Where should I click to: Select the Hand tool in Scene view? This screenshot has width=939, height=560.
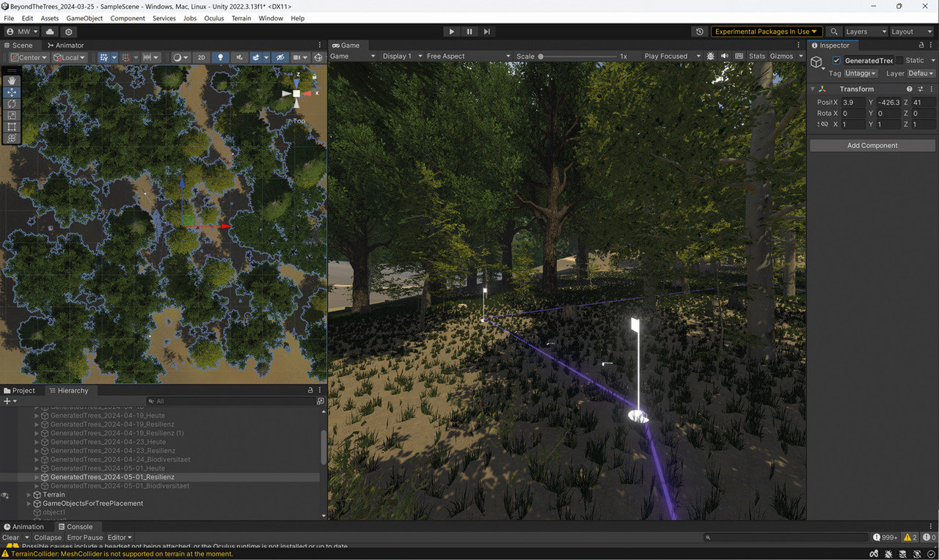(x=12, y=80)
